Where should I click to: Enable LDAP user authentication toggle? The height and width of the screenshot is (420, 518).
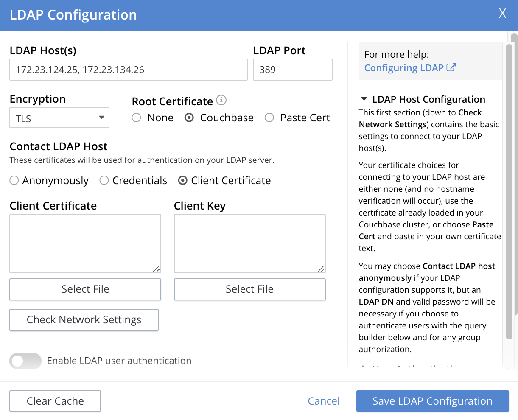(x=25, y=361)
